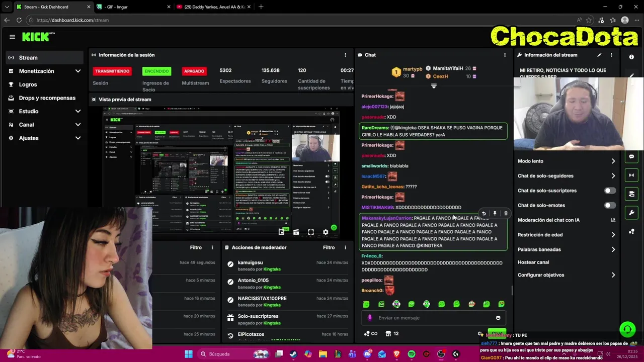The image size is (644, 362).
Task: Open Restricción de edad arrow
Action: tap(613, 235)
